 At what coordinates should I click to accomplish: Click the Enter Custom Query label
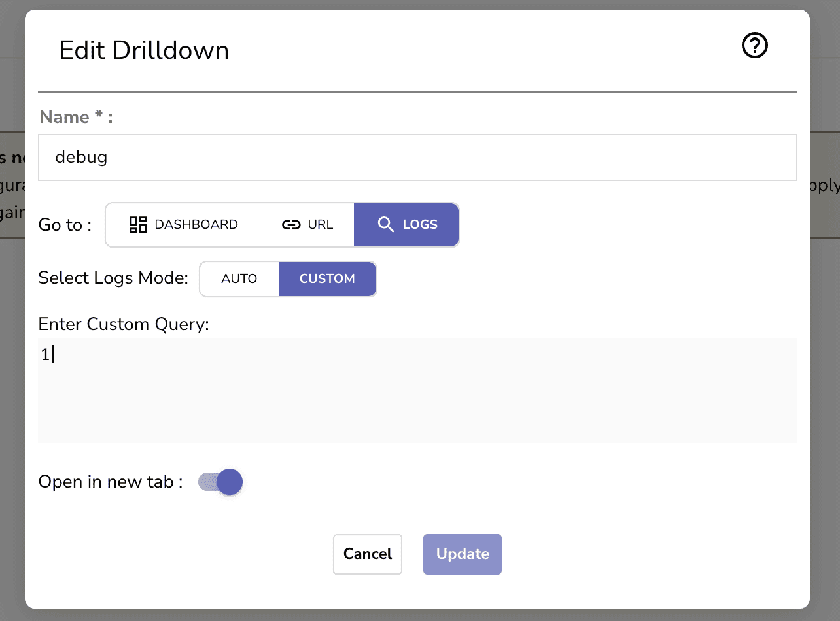tap(124, 324)
